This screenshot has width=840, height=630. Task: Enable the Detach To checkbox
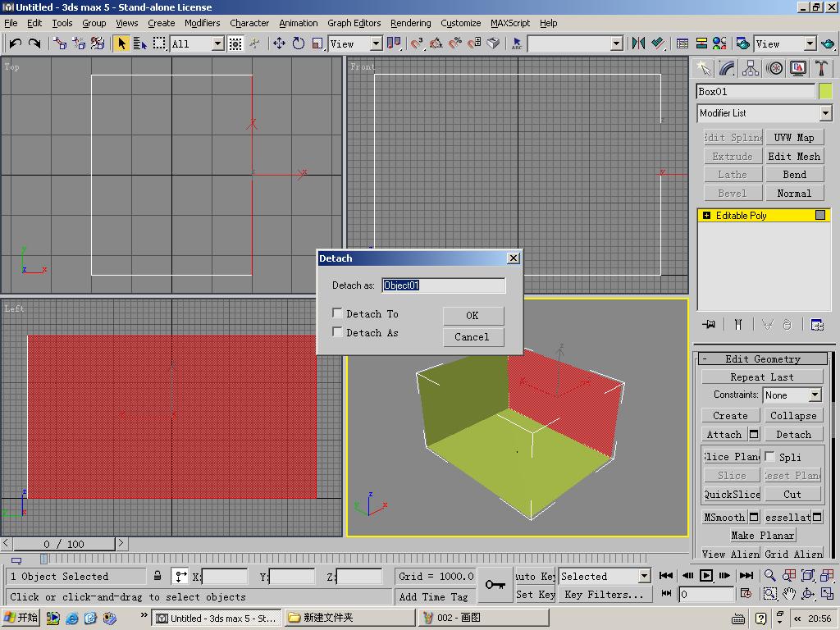point(337,313)
